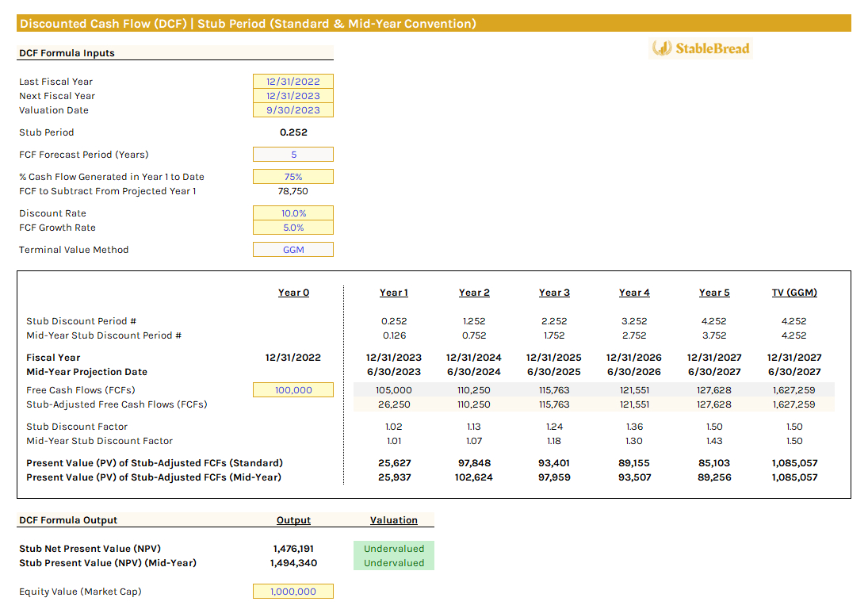Image resolution: width=868 pixels, height=613 pixels.
Task: Click the Valuation Date cell showing 9/30/2023
Action: (x=293, y=110)
